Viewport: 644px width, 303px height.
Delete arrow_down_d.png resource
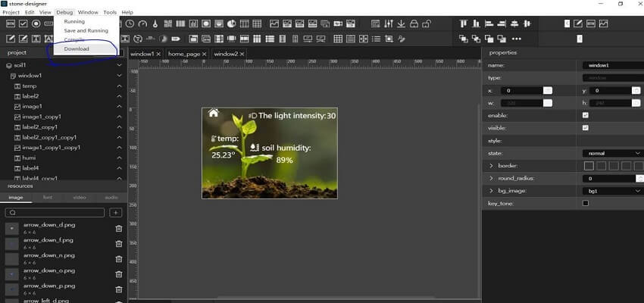[119, 228]
